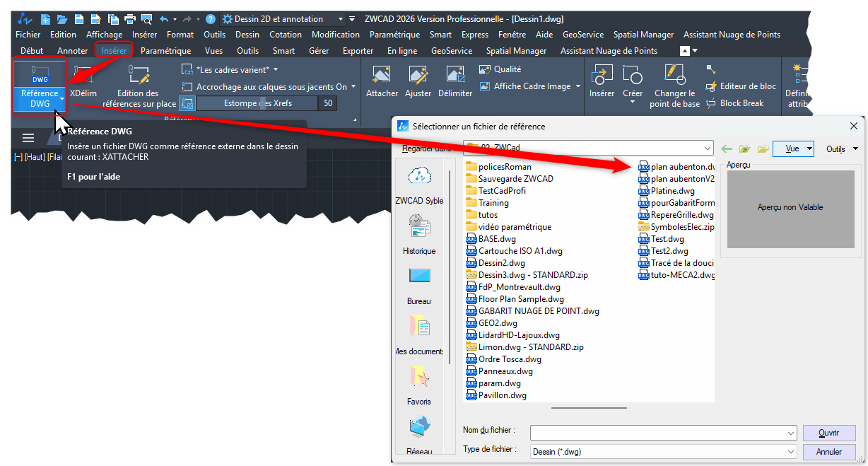Click Changer le point de base

[x=675, y=86]
